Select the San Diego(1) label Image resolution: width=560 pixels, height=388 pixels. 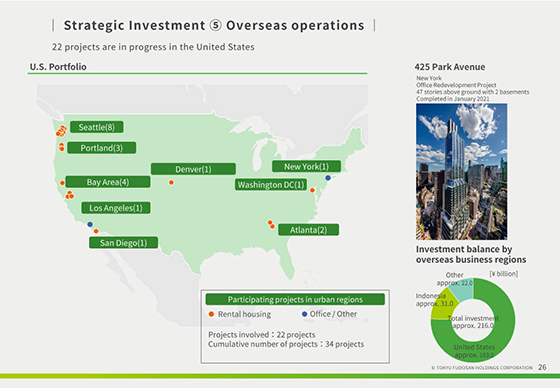[123, 243]
